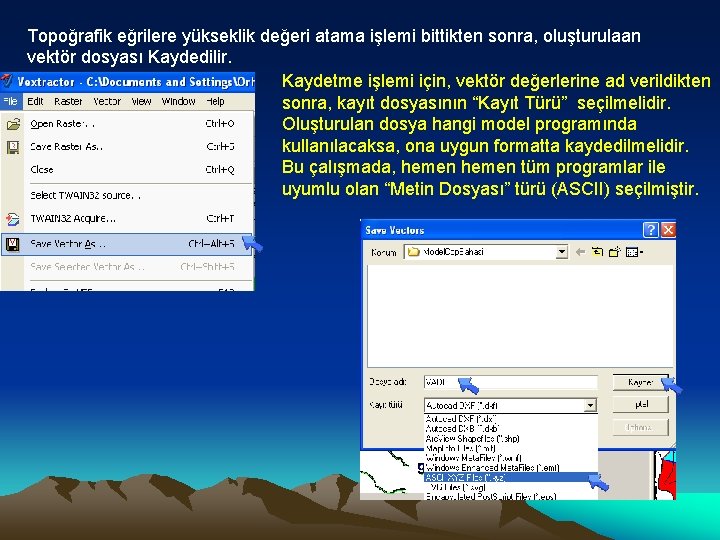Go up one folder level
Viewport: 720px width, 540px height.
597,252
